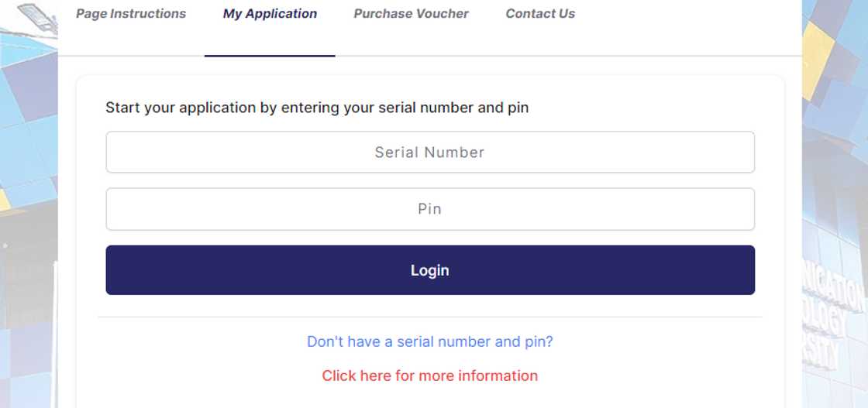Open "Click here for more information" link
Viewport: 868px width, 408px height.
pos(430,375)
